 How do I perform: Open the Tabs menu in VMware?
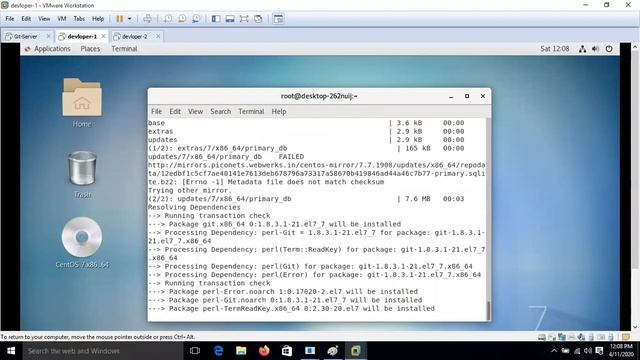pos(79,19)
